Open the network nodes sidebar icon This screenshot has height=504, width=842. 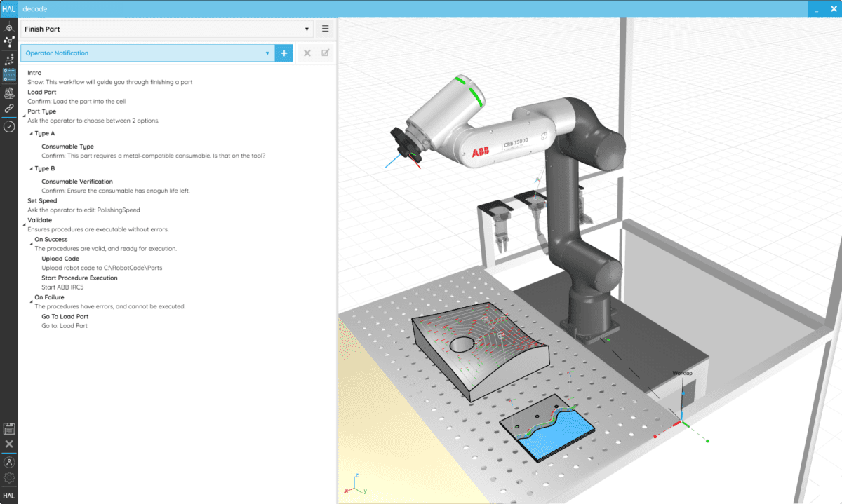[9, 42]
